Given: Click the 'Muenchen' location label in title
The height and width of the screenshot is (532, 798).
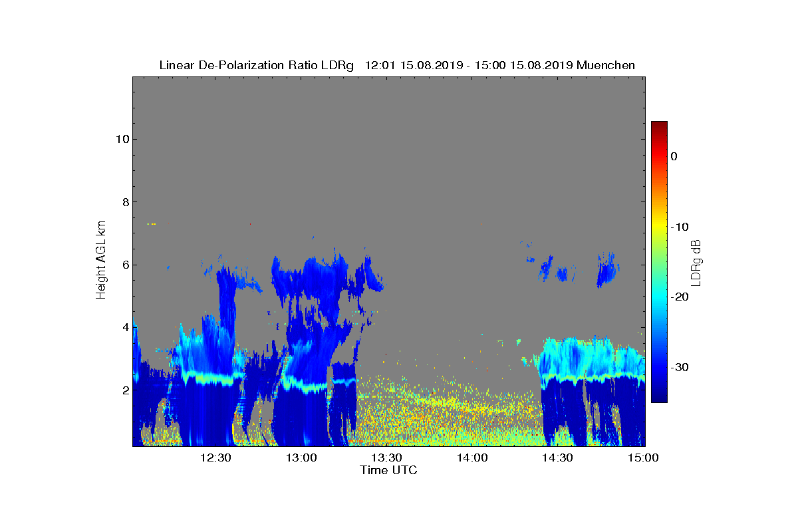Looking at the screenshot, I should 606,65.
